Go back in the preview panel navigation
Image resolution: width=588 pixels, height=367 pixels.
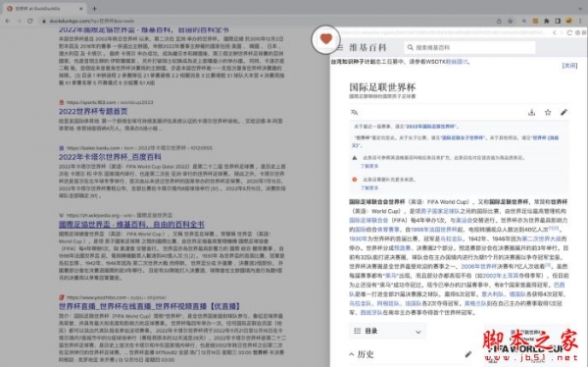555,33
